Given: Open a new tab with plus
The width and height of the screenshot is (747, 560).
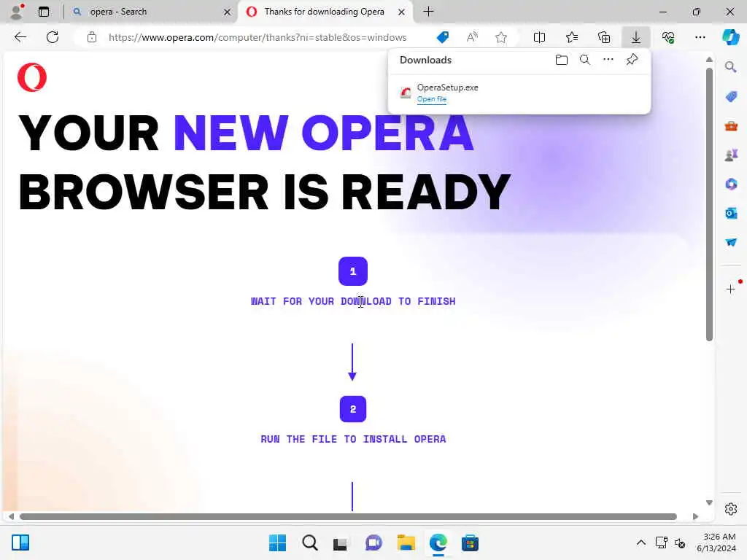Looking at the screenshot, I should 428,12.
